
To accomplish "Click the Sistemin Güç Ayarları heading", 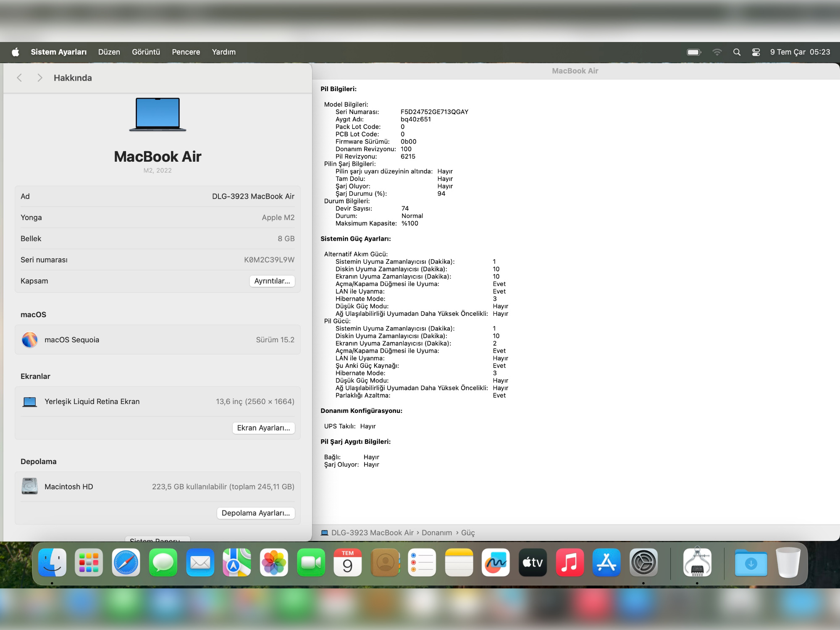I will point(356,239).
